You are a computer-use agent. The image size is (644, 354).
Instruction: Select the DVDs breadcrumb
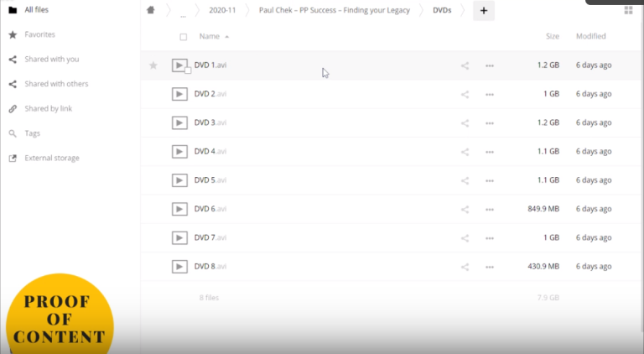click(x=442, y=10)
